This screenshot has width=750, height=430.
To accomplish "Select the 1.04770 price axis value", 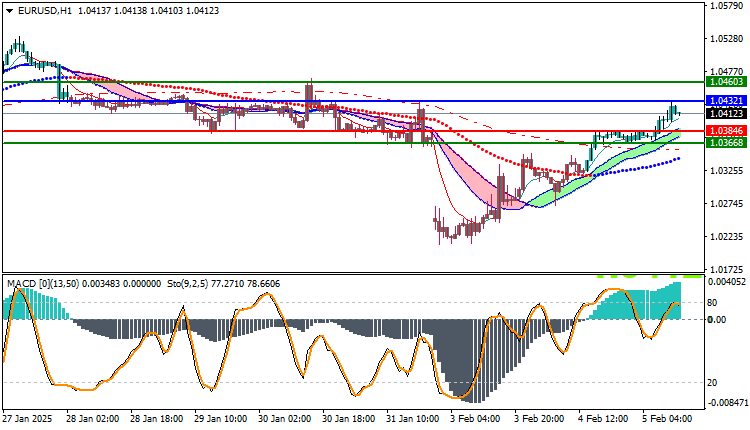I will point(727,71).
